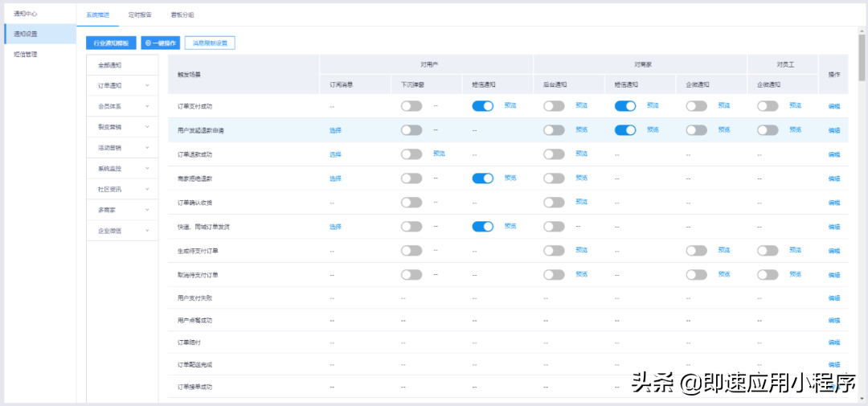Enable 下沉弹窗 toggle for 订单退款成功
The image size is (868, 406).
point(411,154)
